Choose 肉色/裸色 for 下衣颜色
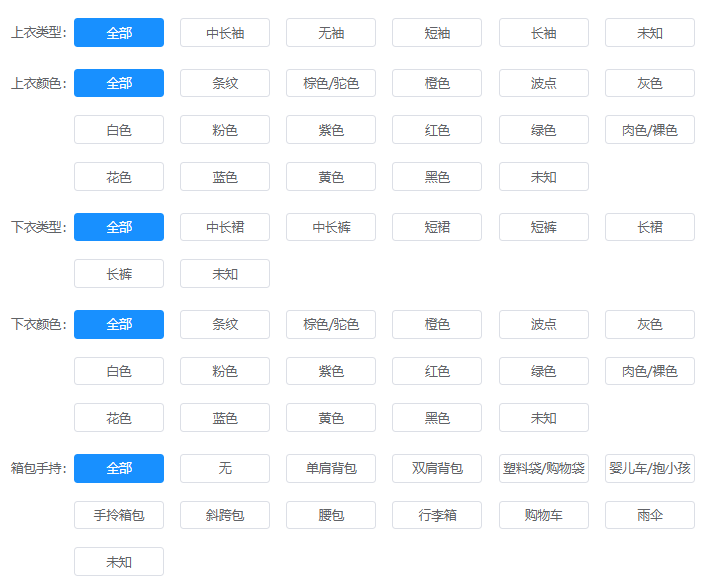Screen dimensions: 713x583 coord(650,371)
